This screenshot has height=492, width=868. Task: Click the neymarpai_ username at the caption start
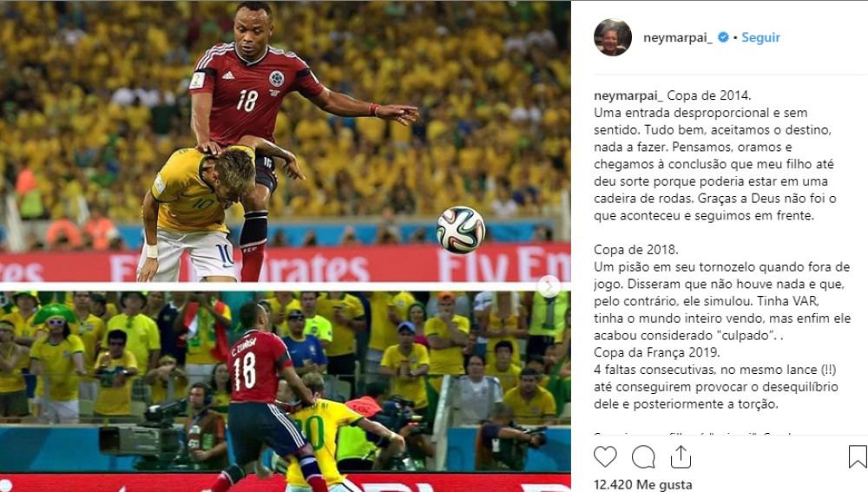(628, 95)
